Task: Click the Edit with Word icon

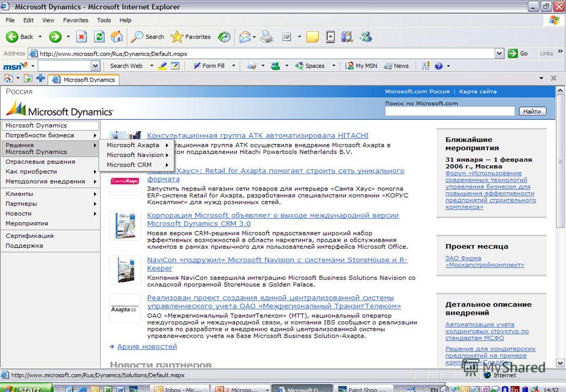Action: [x=287, y=36]
